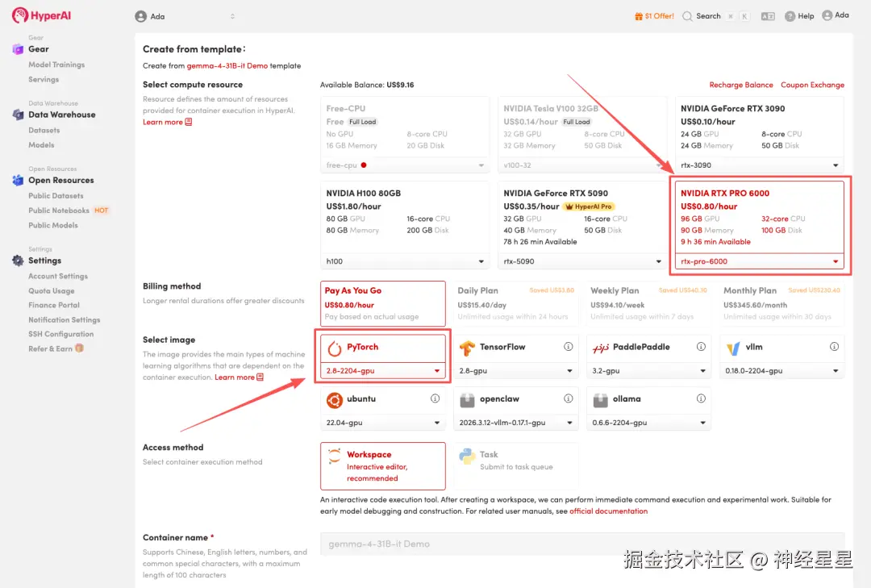Click the openclaw image icon
Image resolution: width=871 pixels, height=588 pixels.
point(467,400)
